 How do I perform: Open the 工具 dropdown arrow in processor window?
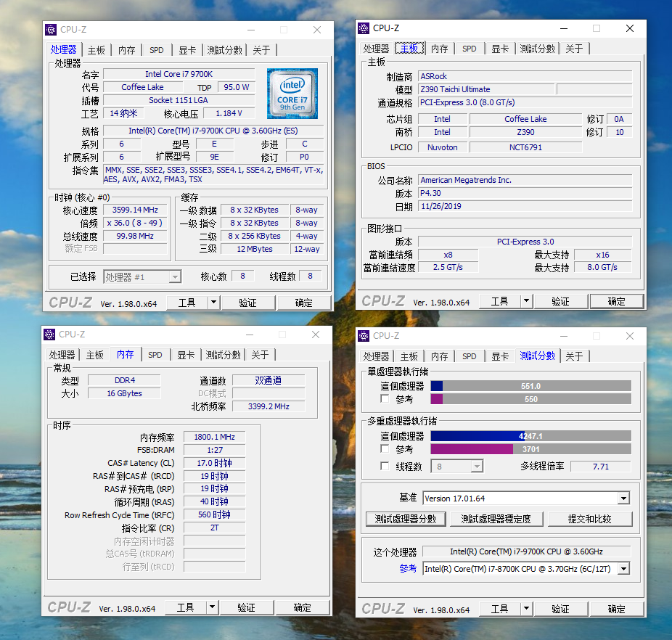pyautogui.click(x=214, y=303)
